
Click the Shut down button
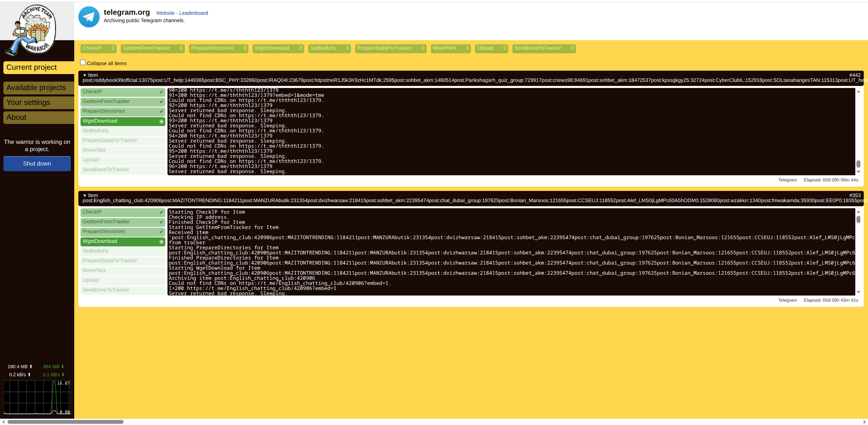point(37,163)
